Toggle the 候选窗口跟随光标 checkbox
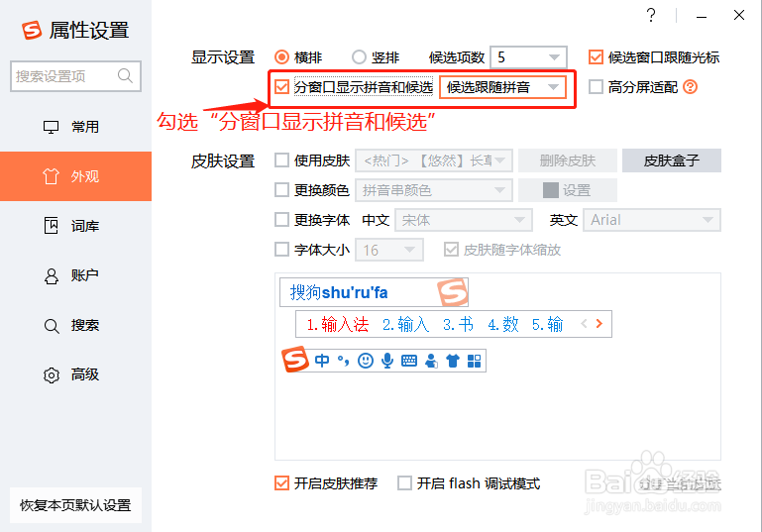The width and height of the screenshot is (762, 532). click(x=596, y=57)
